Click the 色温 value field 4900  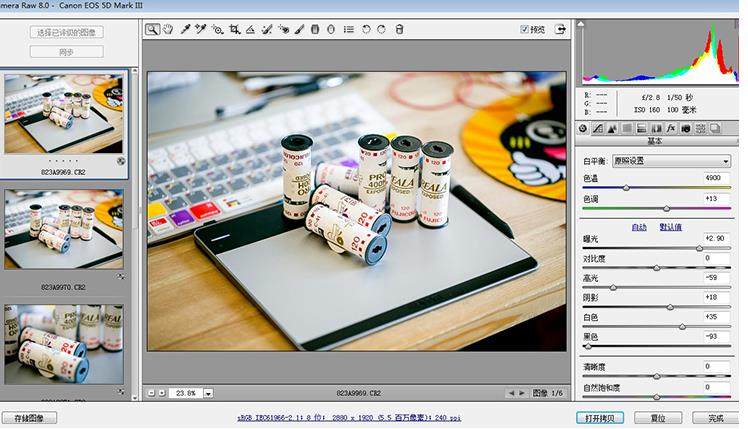click(x=717, y=178)
